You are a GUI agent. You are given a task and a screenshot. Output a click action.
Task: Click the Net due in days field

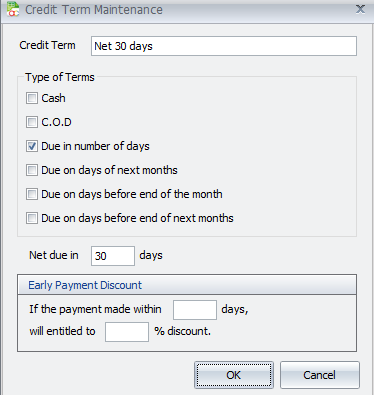[x=113, y=256]
